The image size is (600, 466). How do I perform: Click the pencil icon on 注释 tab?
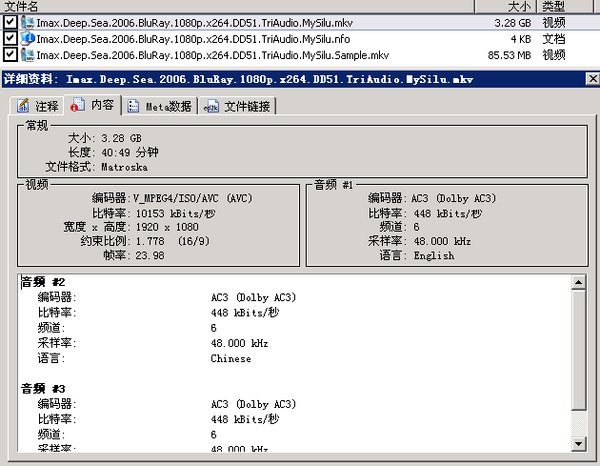(x=23, y=106)
